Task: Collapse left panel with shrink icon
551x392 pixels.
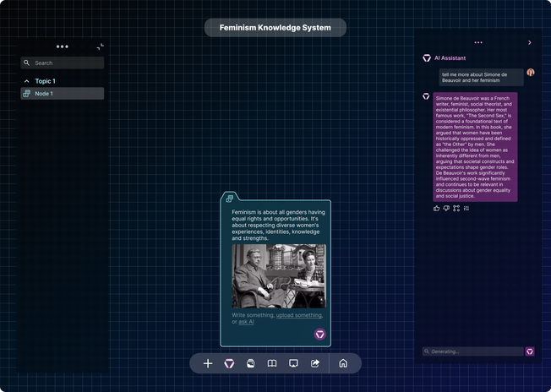Action: (101, 46)
